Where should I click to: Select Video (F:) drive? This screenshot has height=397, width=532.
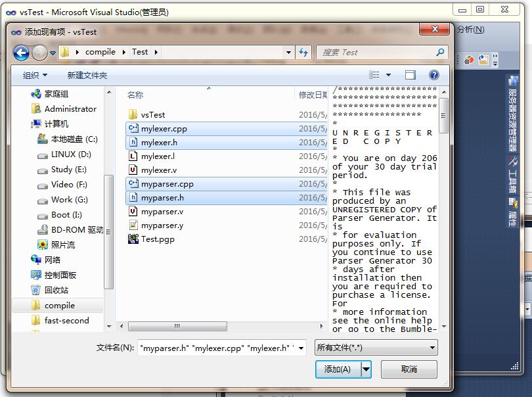pos(69,184)
